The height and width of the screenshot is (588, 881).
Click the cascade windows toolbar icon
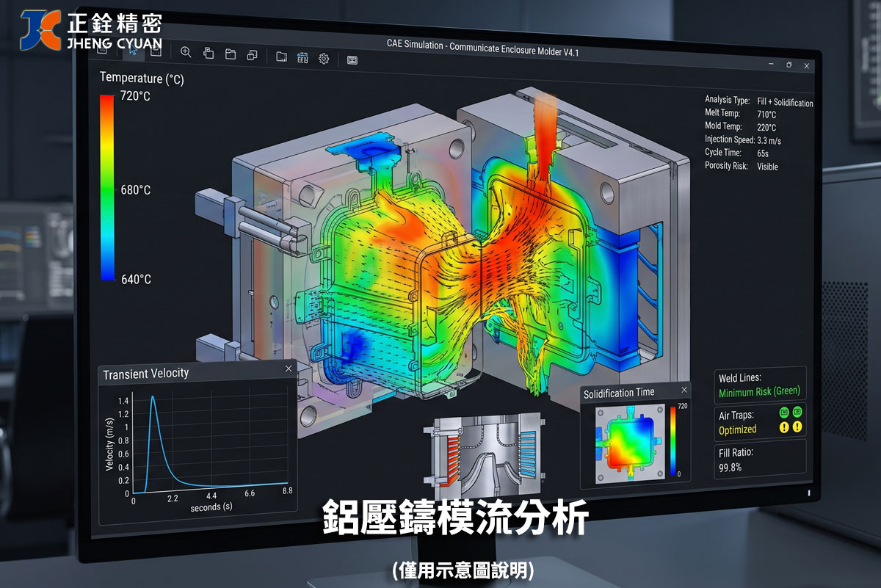click(252, 55)
